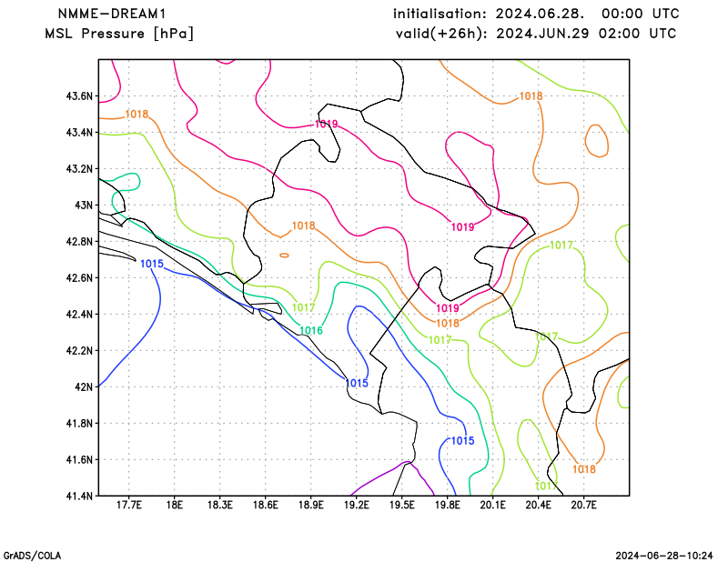
Task: Click the 18.3E longitude label
Action: [219, 505]
